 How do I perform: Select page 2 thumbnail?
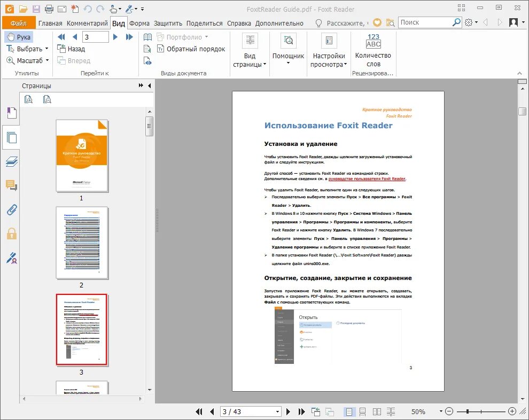coord(82,243)
